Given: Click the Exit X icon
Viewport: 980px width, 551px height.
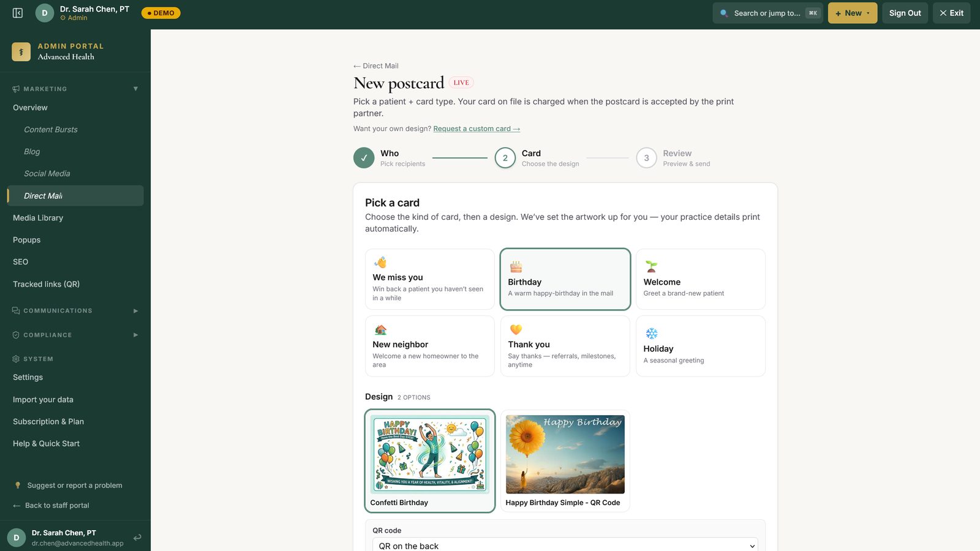Looking at the screenshot, I should [x=943, y=13].
